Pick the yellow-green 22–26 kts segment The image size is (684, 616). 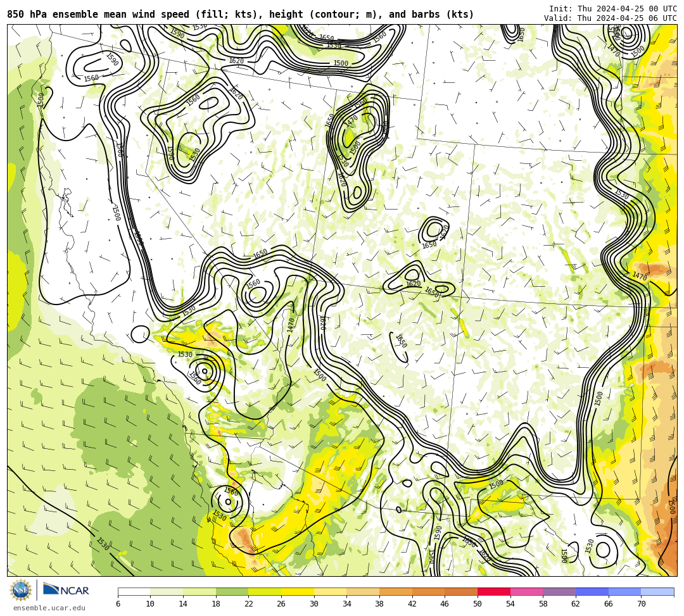tap(265, 591)
